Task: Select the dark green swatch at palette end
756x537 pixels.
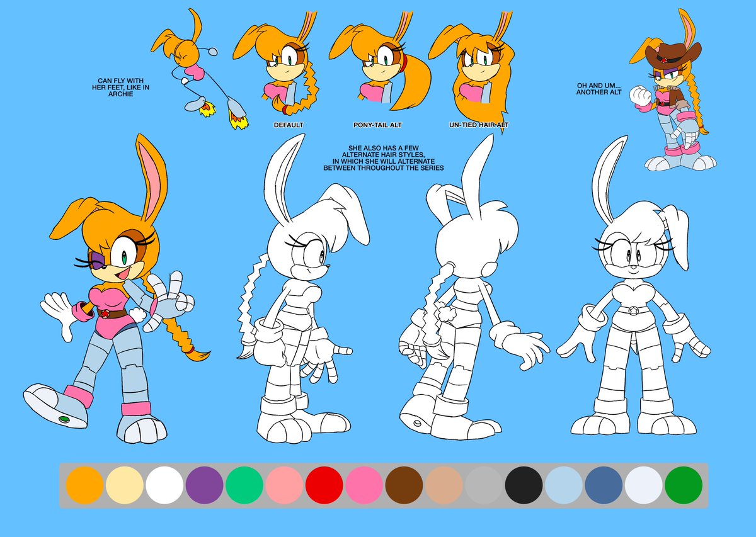Action: 684,485
